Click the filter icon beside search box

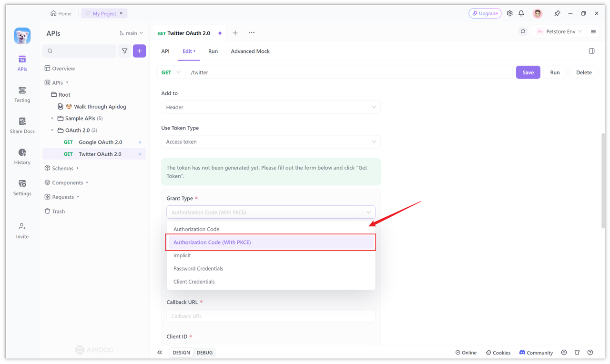[x=124, y=51]
